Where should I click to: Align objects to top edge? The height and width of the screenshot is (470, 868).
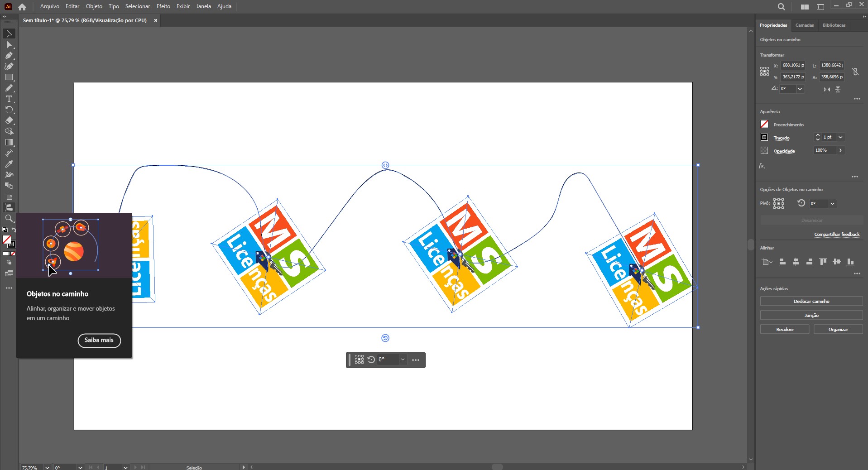[823, 262]
